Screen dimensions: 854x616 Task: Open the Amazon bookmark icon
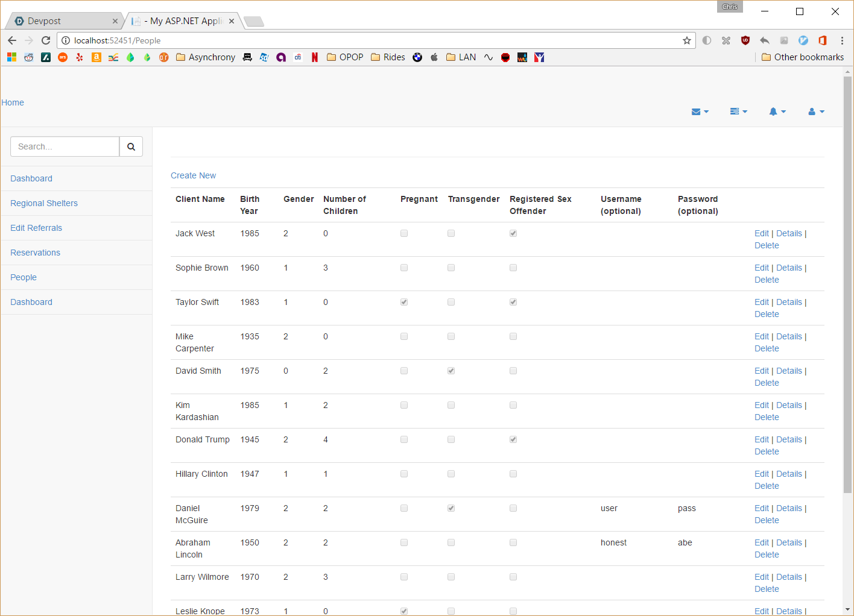96,57
